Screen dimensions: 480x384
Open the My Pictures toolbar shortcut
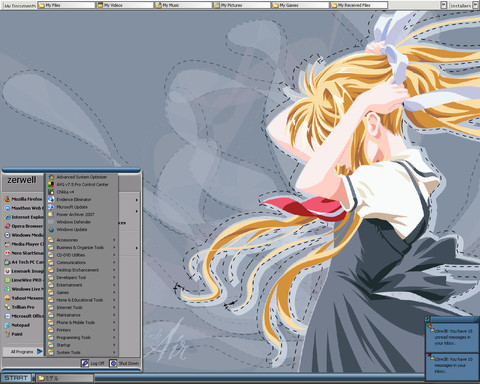click(x=242, y=5)
